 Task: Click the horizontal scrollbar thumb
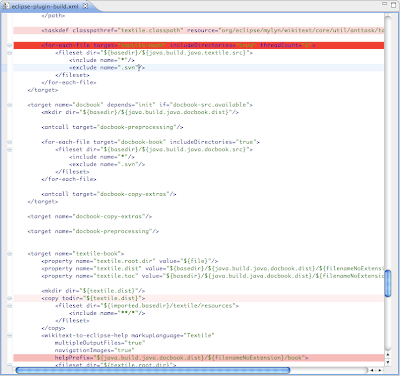(x=153, y=370)
